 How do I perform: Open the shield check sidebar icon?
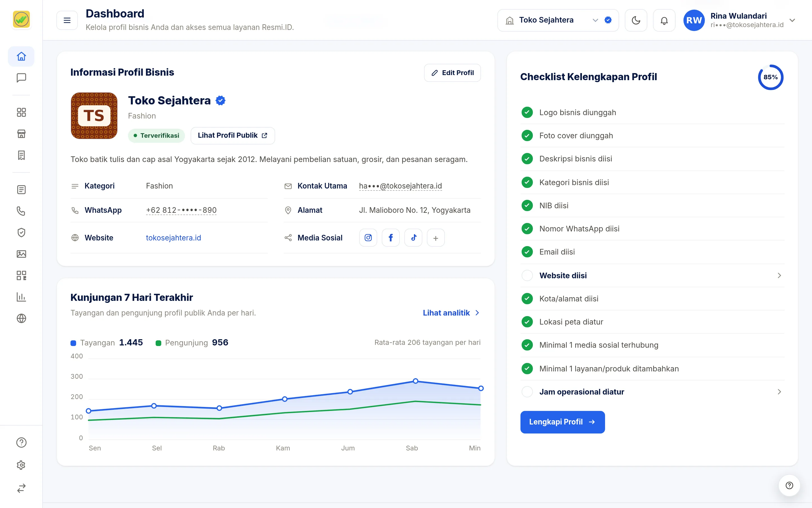[x=21, y=233]
